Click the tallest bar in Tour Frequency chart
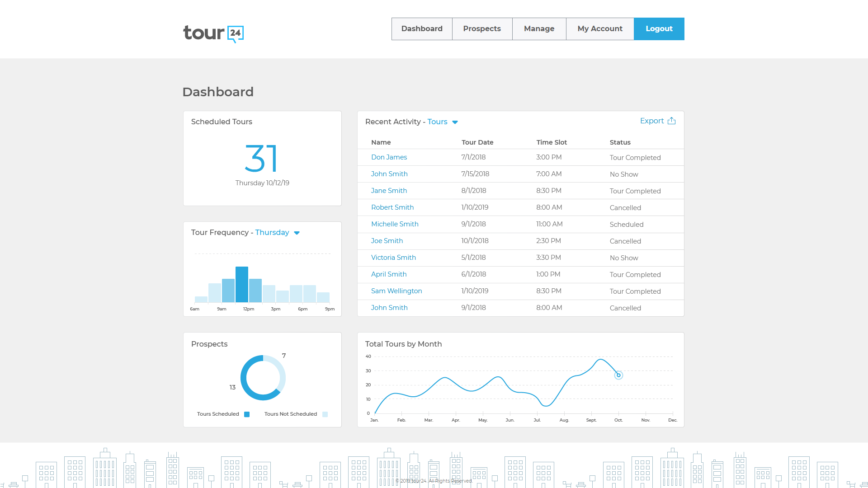Viewport: 868px width, 488px height. (242, 284)
